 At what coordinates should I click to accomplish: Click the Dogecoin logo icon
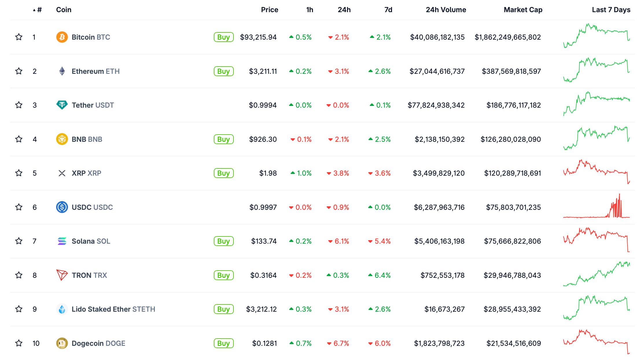(62, 343)
